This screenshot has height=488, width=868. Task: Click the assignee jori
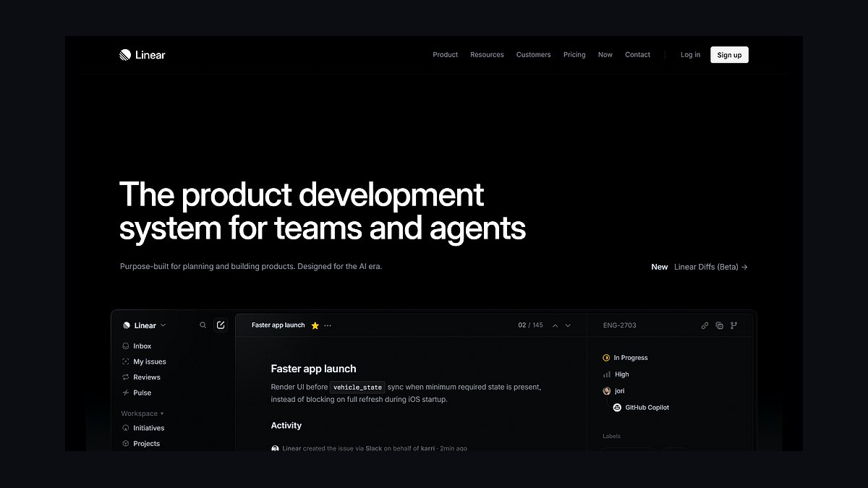coord(613,391)
